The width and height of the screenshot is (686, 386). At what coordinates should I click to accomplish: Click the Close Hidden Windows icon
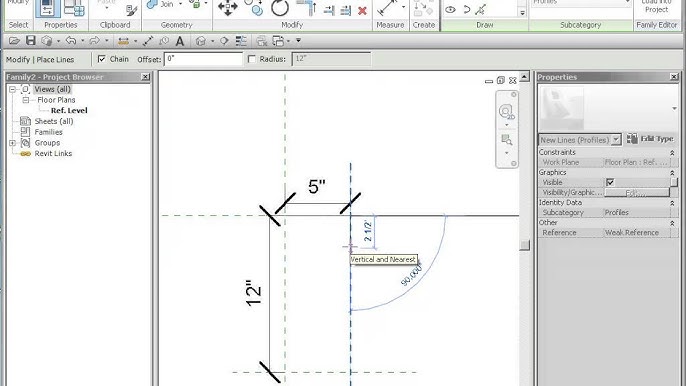pos(262,41)
